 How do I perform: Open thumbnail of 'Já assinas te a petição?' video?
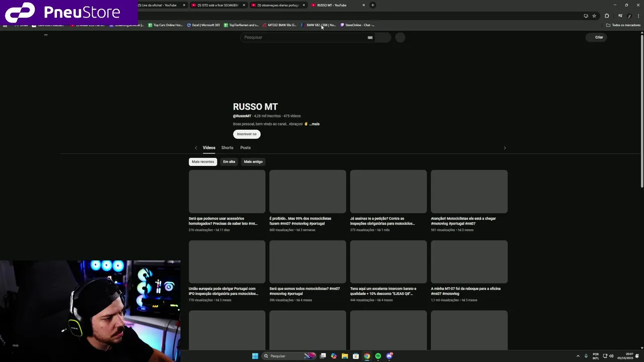pyautogui.click(x=388, y=192)
